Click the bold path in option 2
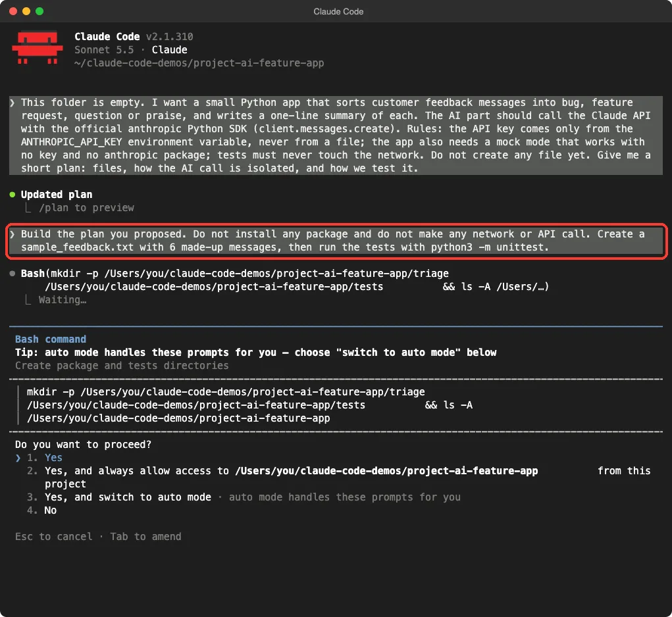The width and height of the screenshot is (672, 617). 386,471
